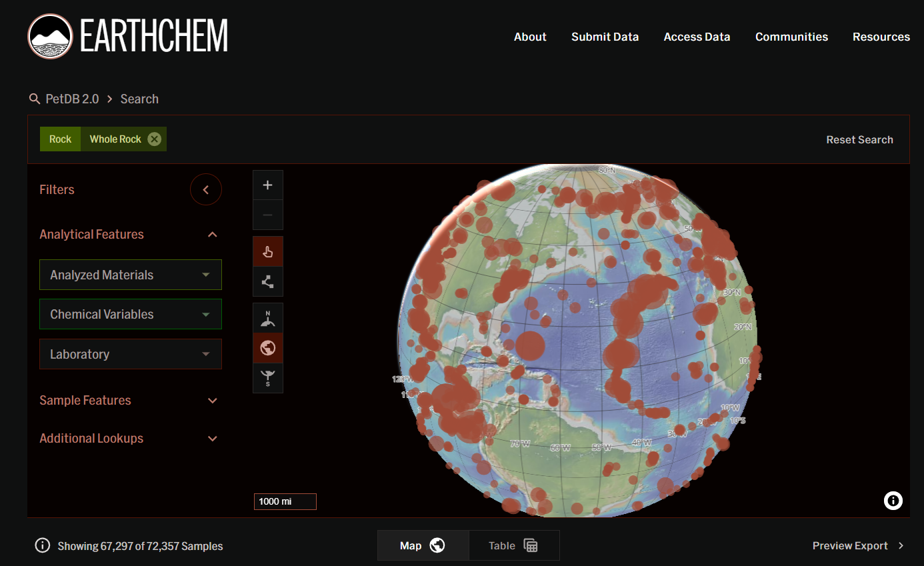Select the global globe projection
Viewport: 924px width, 566px height.
[x=267, y=348]
